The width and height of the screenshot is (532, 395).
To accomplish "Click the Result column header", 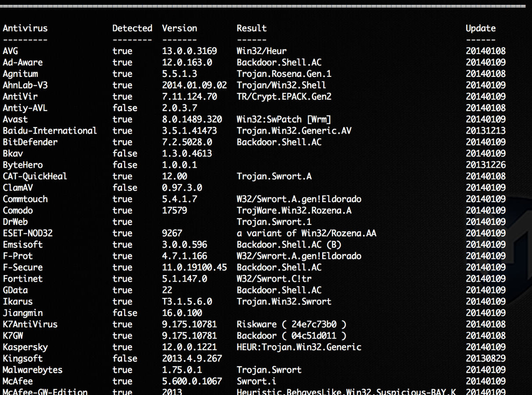I will tap(252, 28).
